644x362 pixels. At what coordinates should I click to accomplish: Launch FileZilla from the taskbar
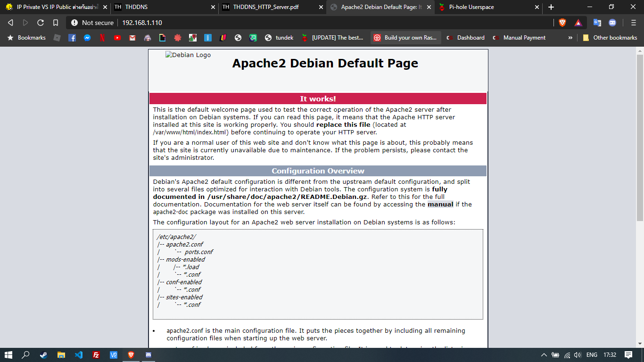pyautogui.click(x=96, y=355)
